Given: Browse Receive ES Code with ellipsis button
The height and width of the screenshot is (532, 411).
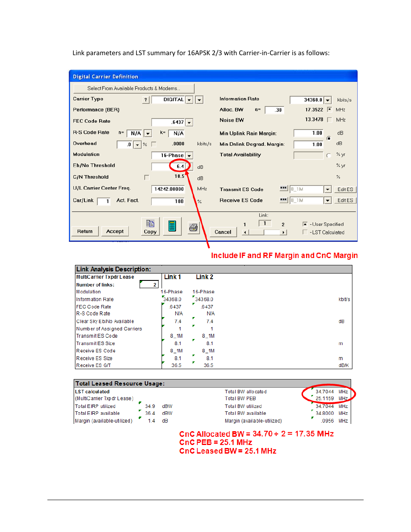Looking at the screenshot, I should tap(283, 199).
